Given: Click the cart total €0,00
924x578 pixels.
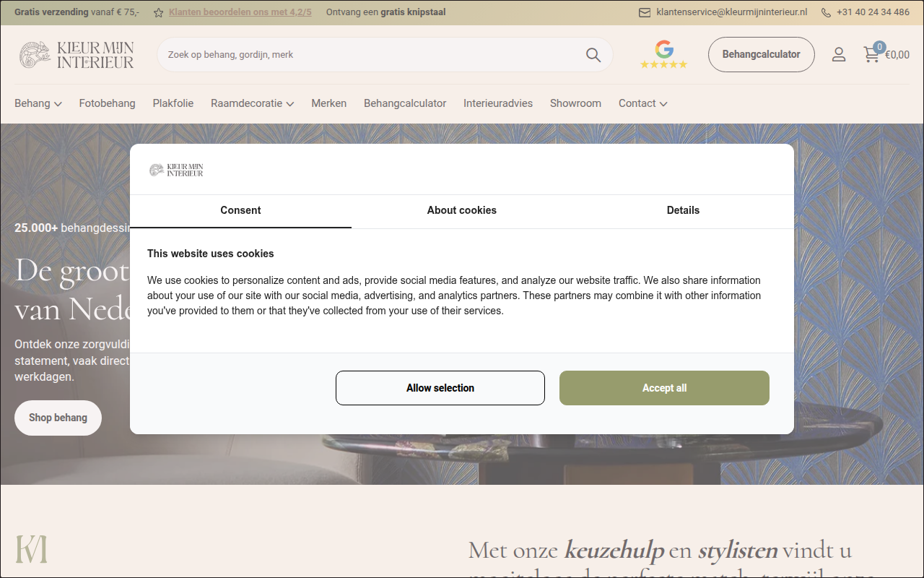Looking at the screenshot, I should click(x=897, y=55).
